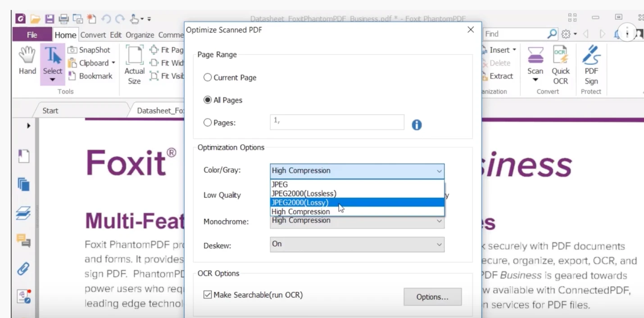The width and height of the screenshot is (644, 318).
Task: Switch to the Edit ribbon tab
Action: coord(116,35)
